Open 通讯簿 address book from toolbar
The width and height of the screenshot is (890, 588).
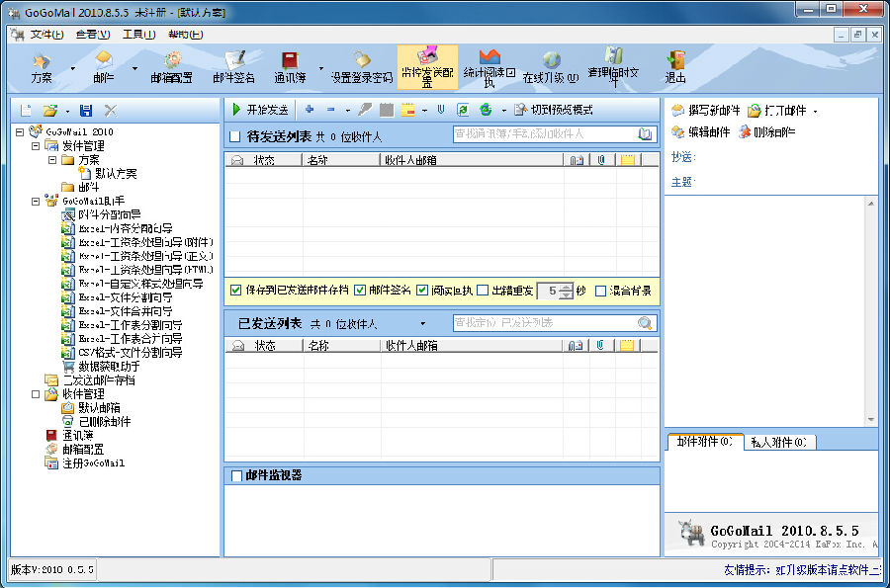tap(290, 66)
